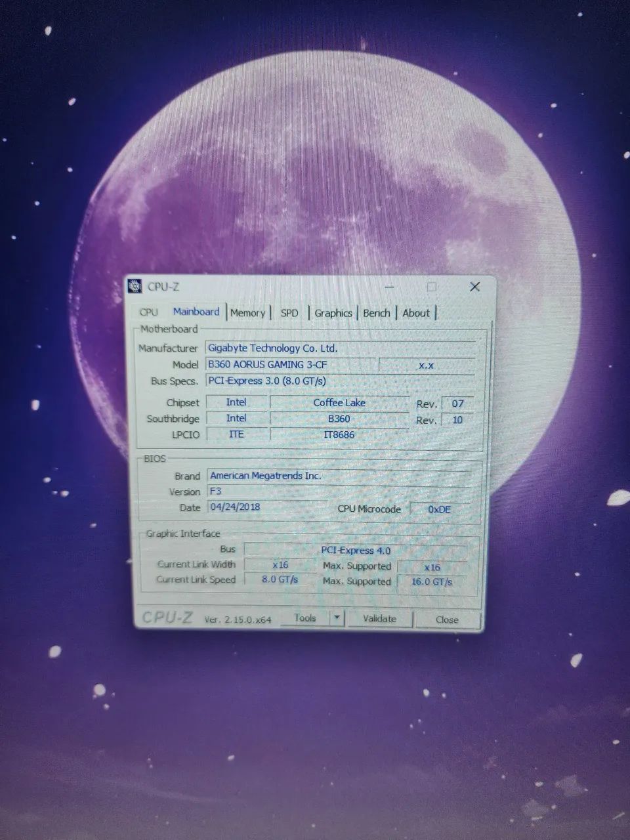Click southbridge Rev. value 10

457,420
